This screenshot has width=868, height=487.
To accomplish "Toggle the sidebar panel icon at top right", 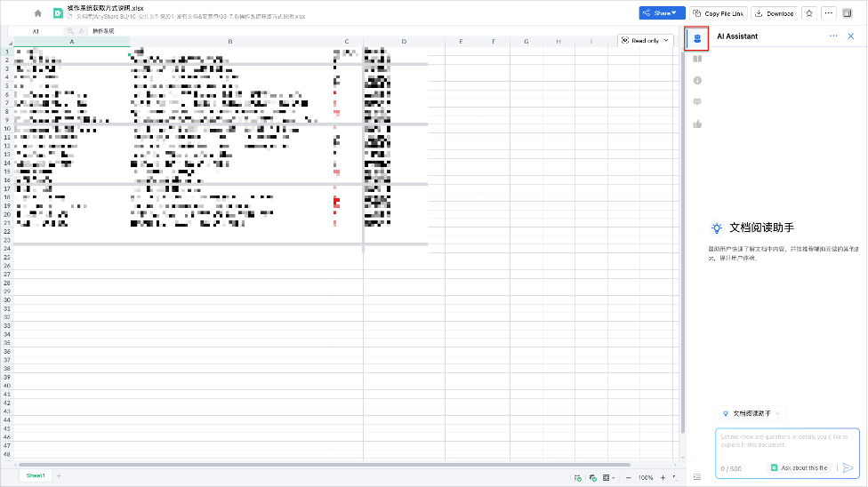I will coord(848,13).
